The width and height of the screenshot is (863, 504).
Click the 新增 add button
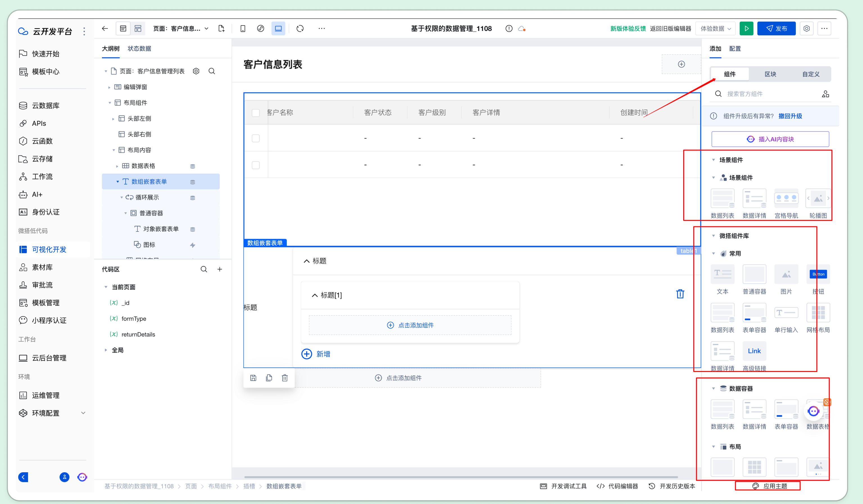tap(316, 354)
